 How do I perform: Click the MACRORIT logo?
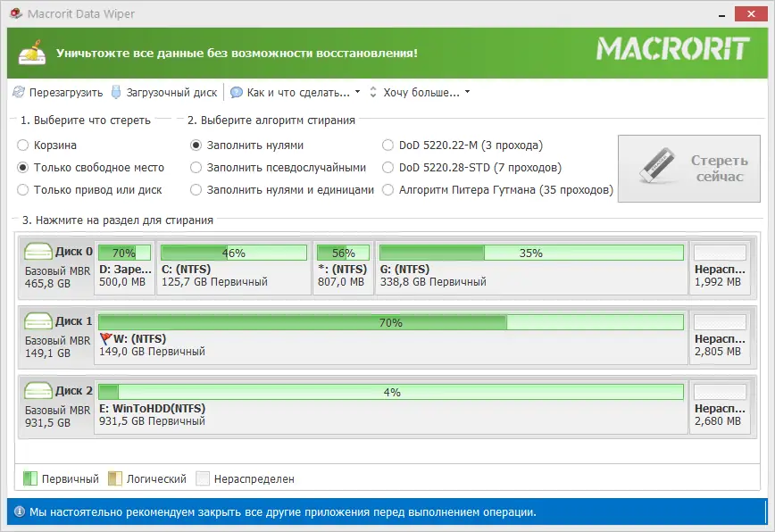tap(672, 49)
